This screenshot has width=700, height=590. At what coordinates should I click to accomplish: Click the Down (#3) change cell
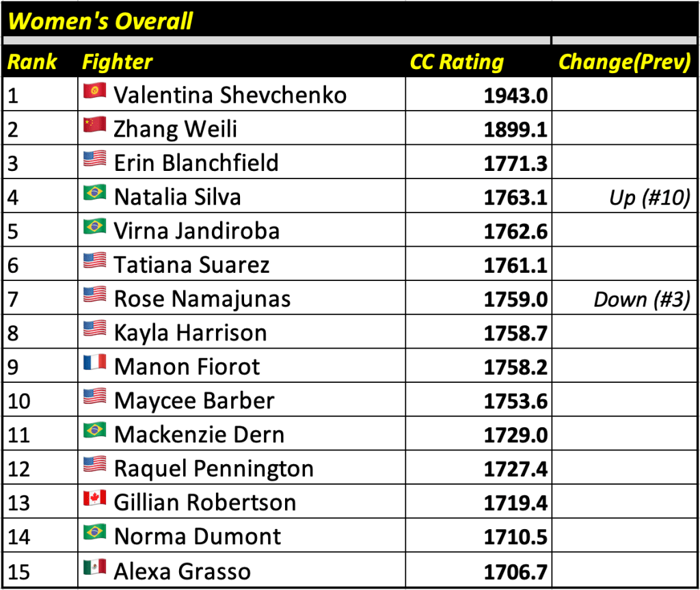click(x=641, y=299)
